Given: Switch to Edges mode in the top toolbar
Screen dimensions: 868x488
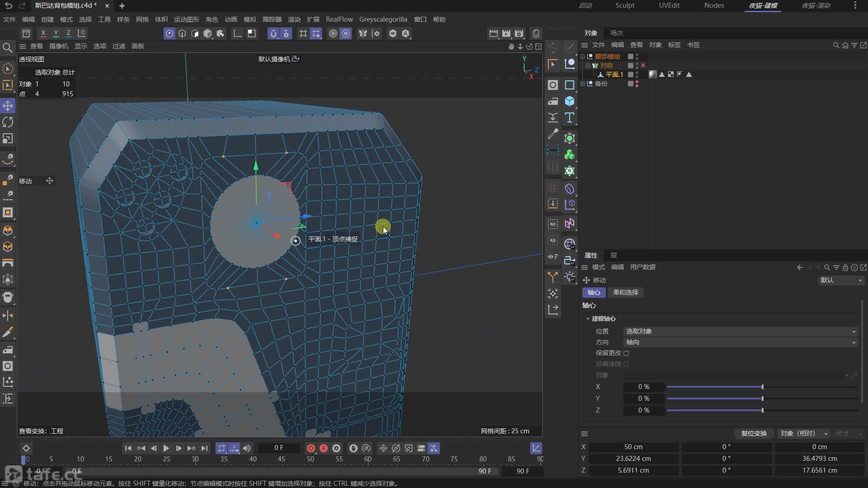Looking at the screenshot, I should [182, 33].
